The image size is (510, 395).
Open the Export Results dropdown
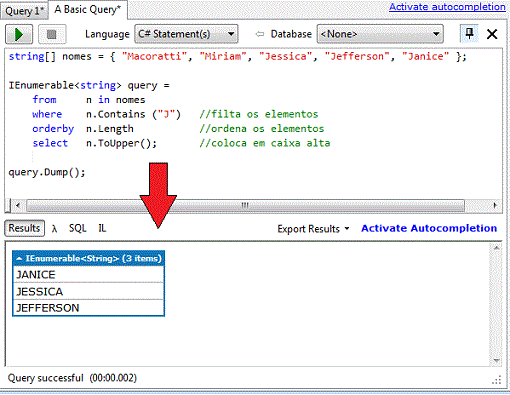click(x=313, y=229)
